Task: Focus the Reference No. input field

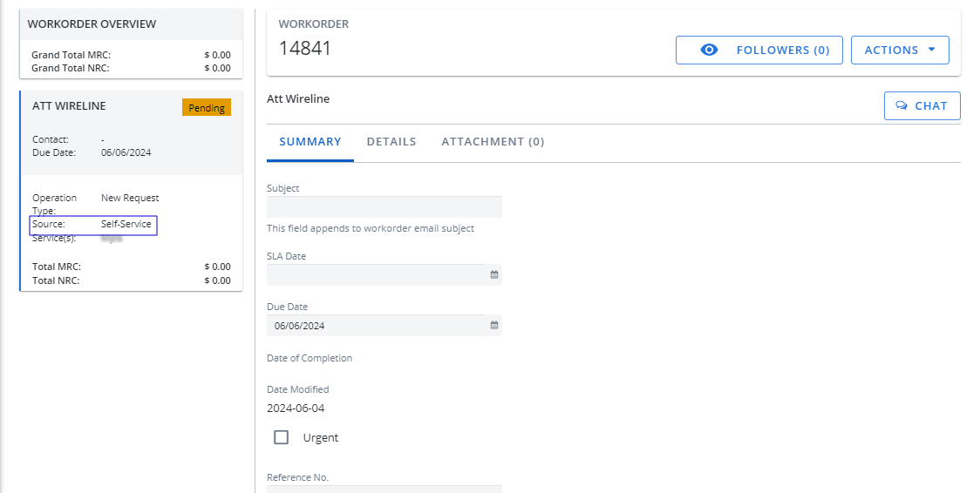Action: (384, 489)
